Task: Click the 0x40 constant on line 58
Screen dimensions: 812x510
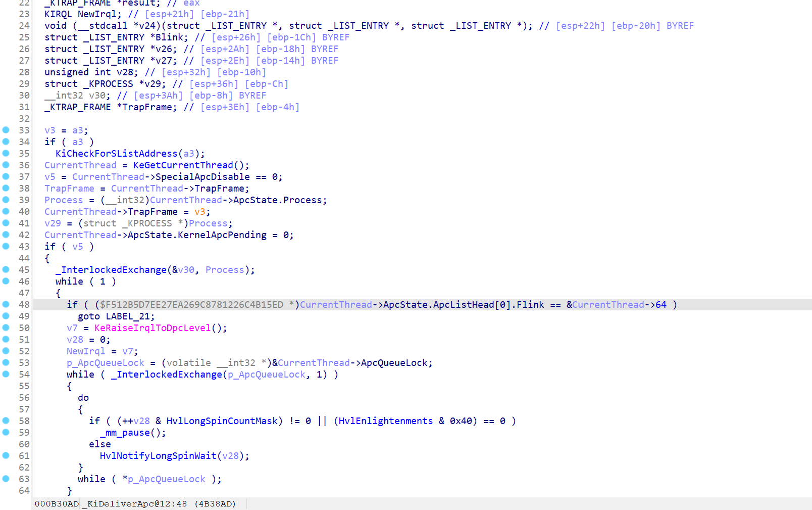Action: [461, 421]
